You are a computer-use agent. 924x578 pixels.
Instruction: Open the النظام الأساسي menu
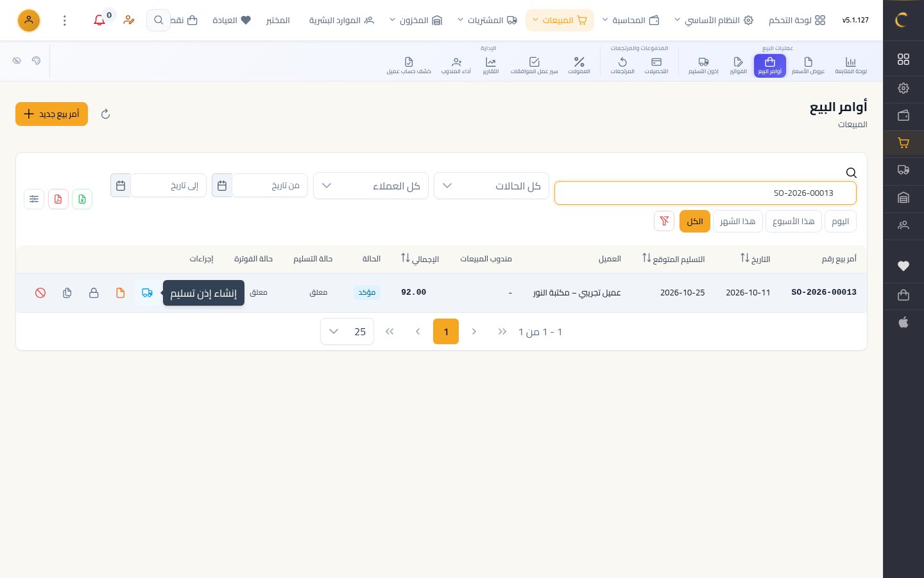click(x=714, y=21)
